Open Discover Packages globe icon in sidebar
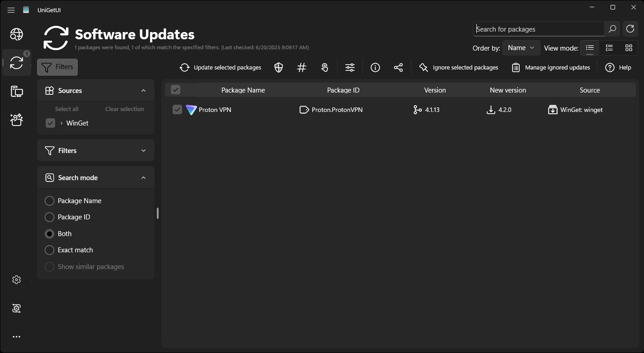Viewport: 644px width, 353px height. click(x=17, y=34)
